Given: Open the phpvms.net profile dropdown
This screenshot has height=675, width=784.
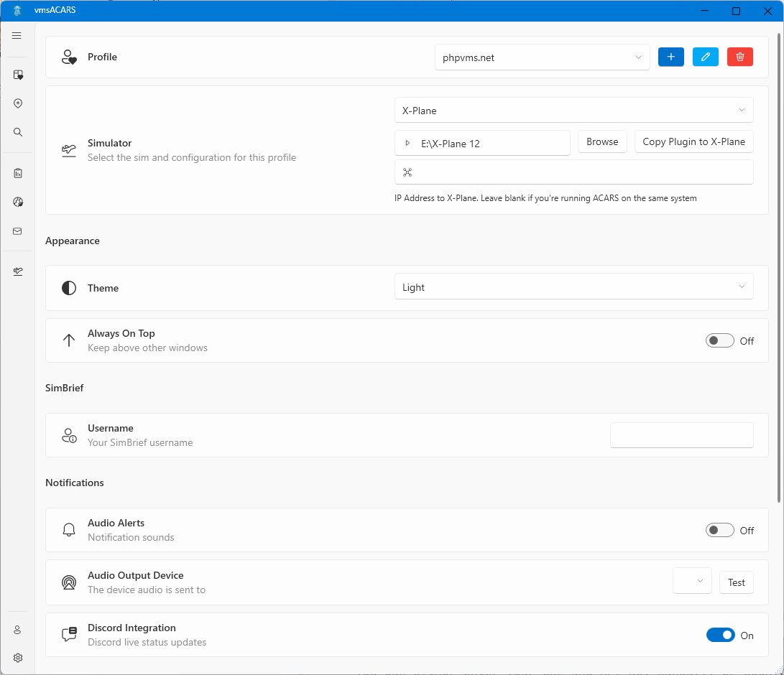Looking at the screenshot, I should click(x=543, y=57).
